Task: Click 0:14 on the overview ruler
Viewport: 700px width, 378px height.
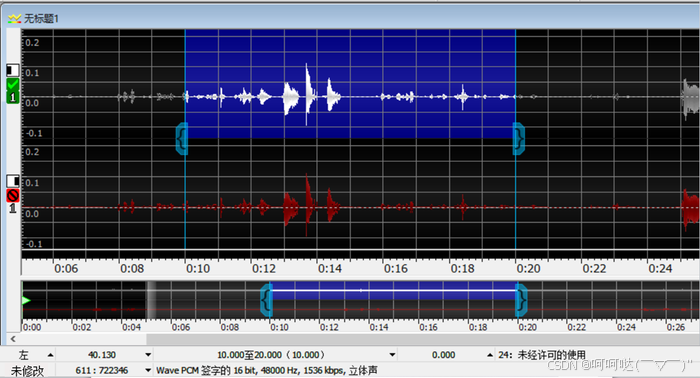Action: tap(379, 327)
